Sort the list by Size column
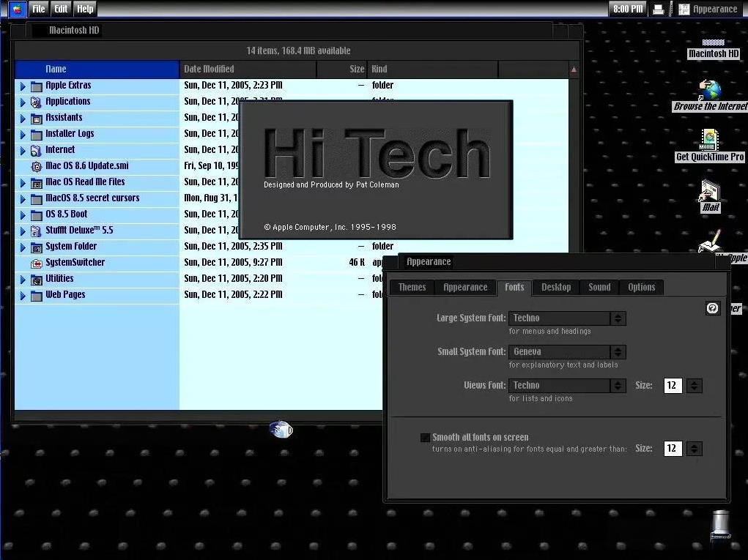Image resolution: width=748 pixels, height=560 pixels. pos(341,69)
